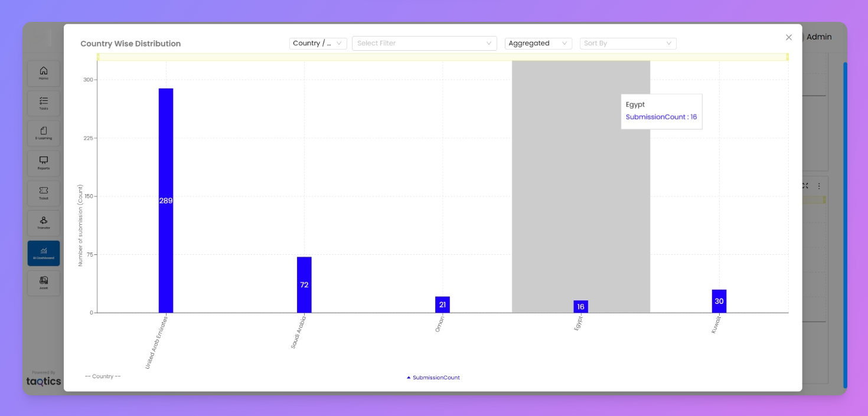The image size is (868, 416).
Task: Open Reports from the sidebar
Action: pos(44,163)
